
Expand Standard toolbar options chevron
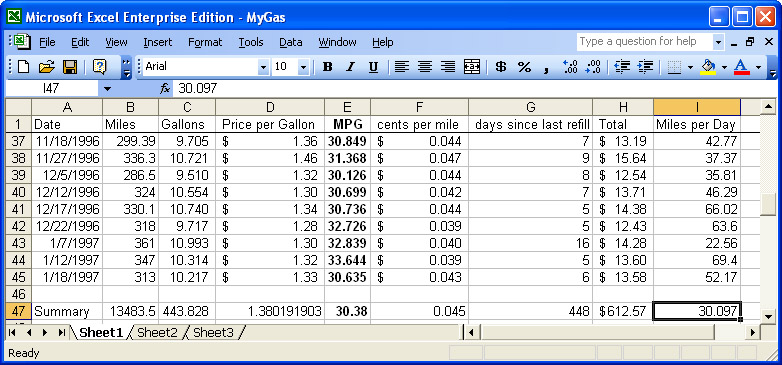(x=126, y=67)
